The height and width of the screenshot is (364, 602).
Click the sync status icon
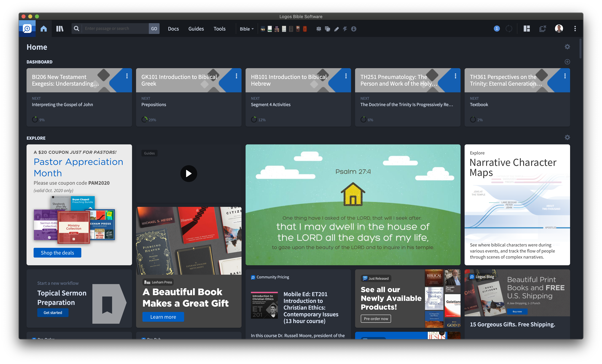pyautogui.click(x=509, y=29)
